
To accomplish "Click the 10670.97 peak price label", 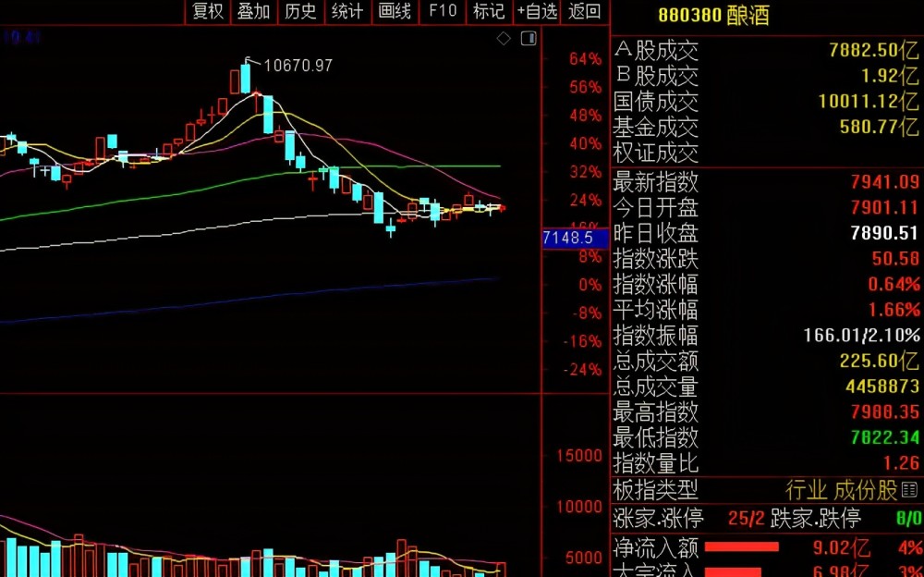I will 298,66.
